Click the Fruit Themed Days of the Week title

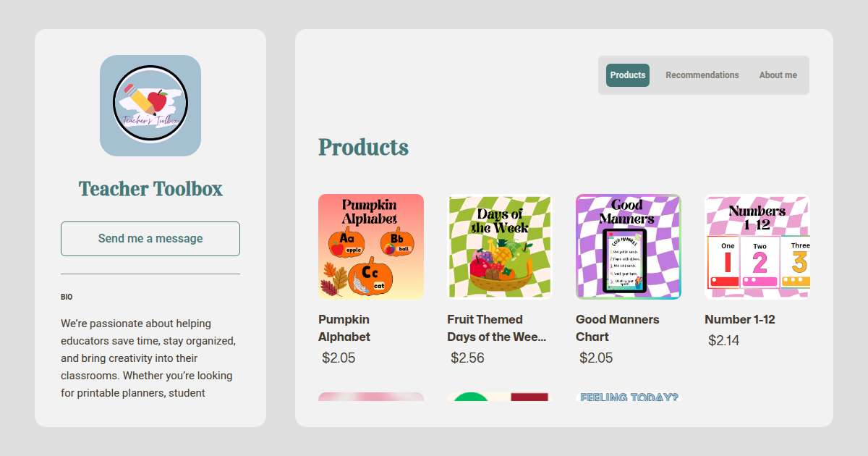[497, 328]
